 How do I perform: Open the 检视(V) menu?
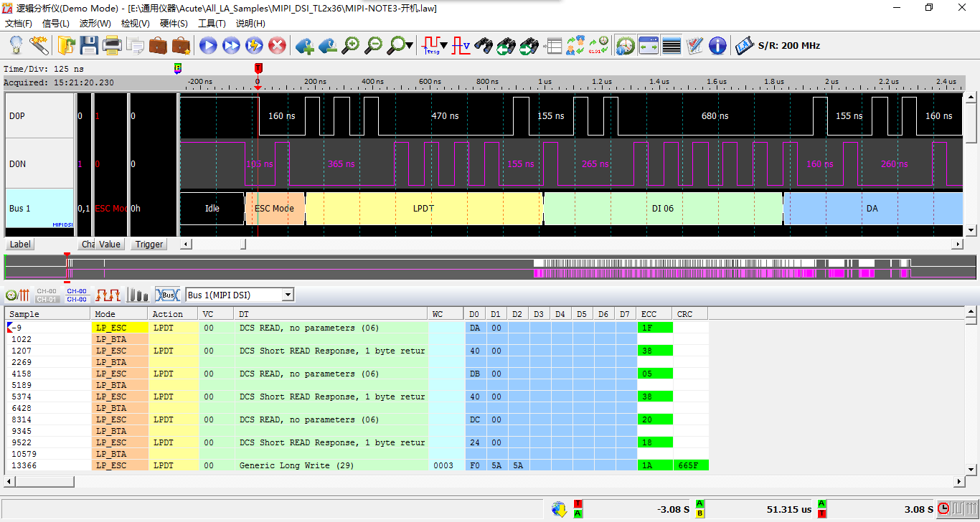[136, 24]
